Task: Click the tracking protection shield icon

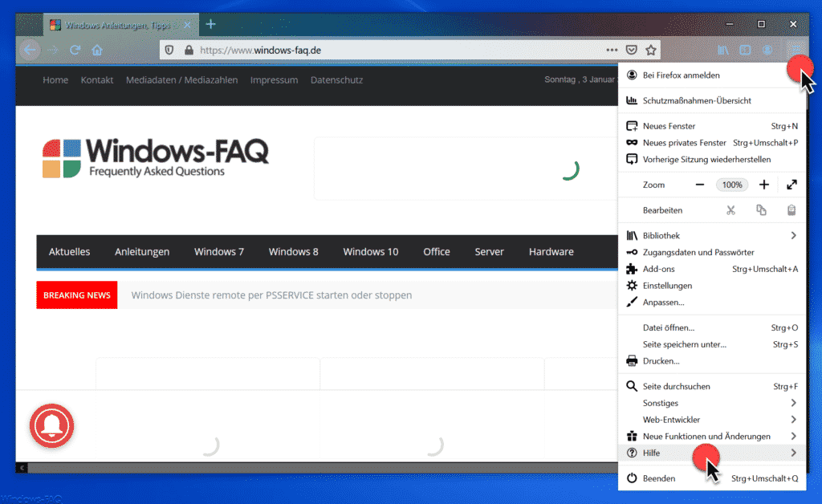Action: pos(169,51)
